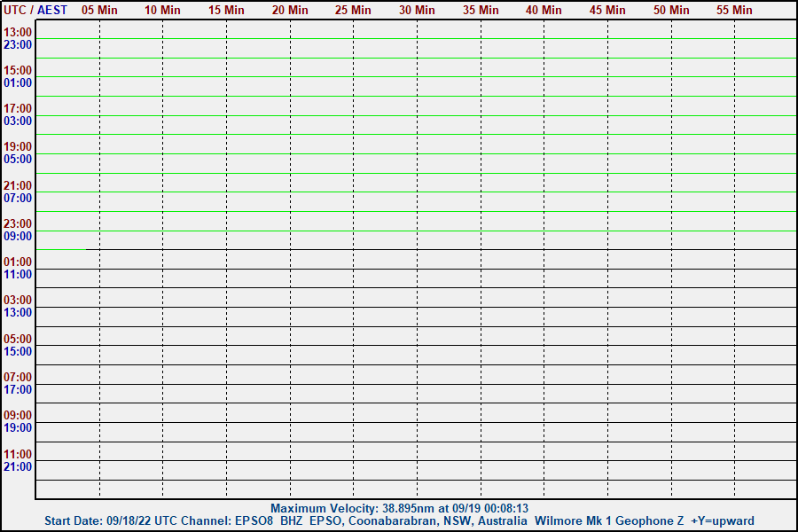Image resolution: width=798 pixels, height=532 pixels.
Task: Click the 05 Min column label
Action: (x=99, y=10)
